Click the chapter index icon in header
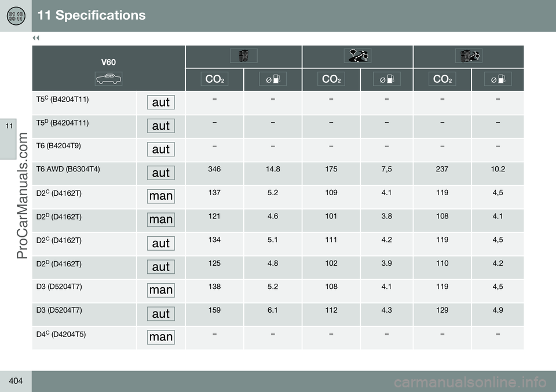Screen dimensions: 556x392 16,16
